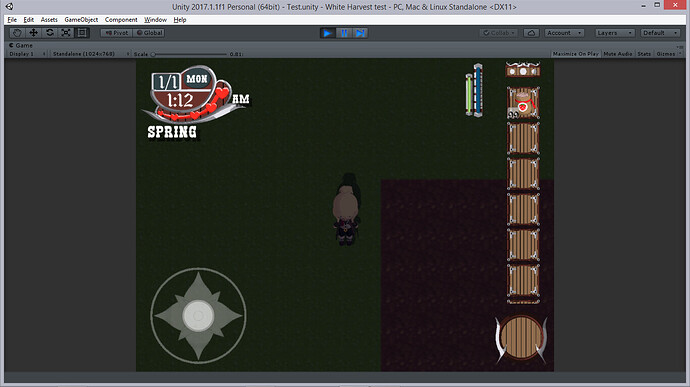Click the Game view Scale slider
Image resolution: width=690 pixels, height=387 pixels.
(190, 54)
